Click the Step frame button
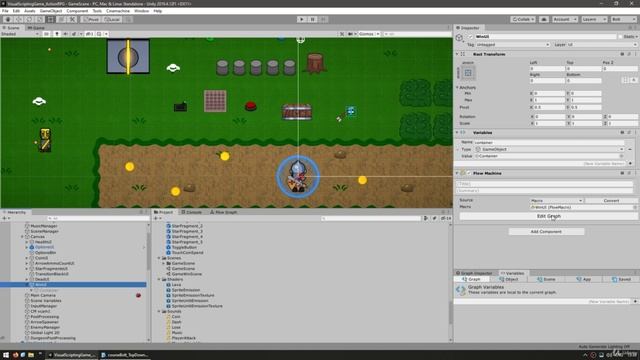Image resolution: width=640 pixels, height=360 pixels. [x=323, y=19]
